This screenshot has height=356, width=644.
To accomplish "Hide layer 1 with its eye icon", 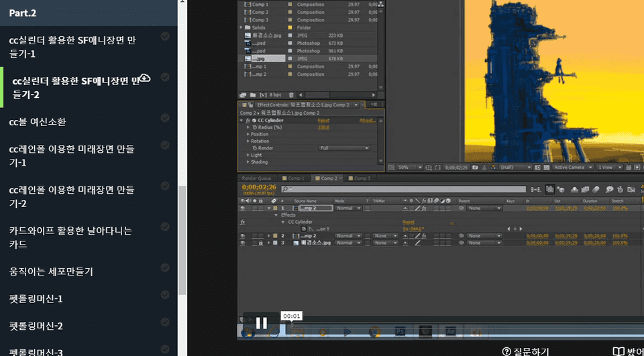I will point(242,209).
